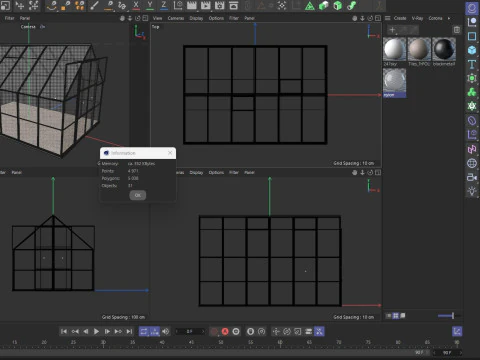Open Create menu in Material Manager

400,18
